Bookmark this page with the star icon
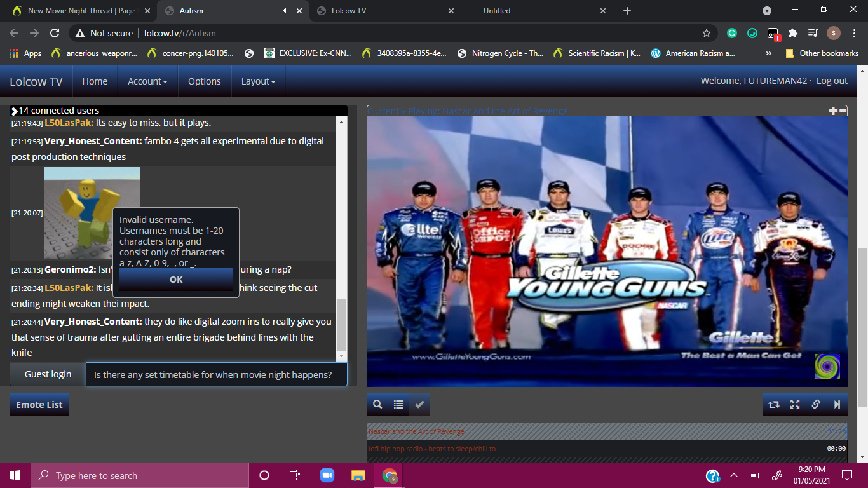 coord(707,33)
